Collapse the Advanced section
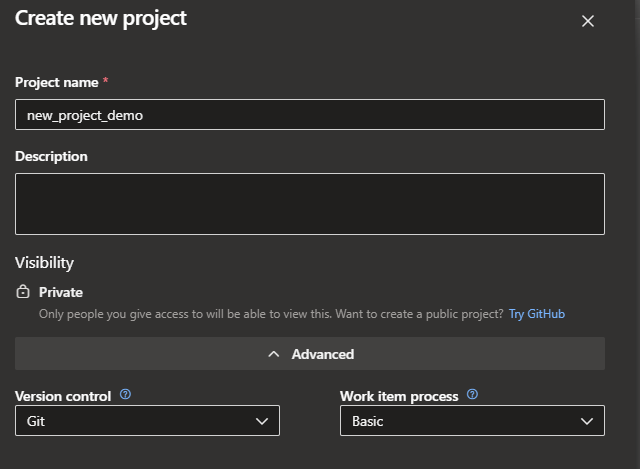This screenshot has height=469, width=640. tap(310, 354)
